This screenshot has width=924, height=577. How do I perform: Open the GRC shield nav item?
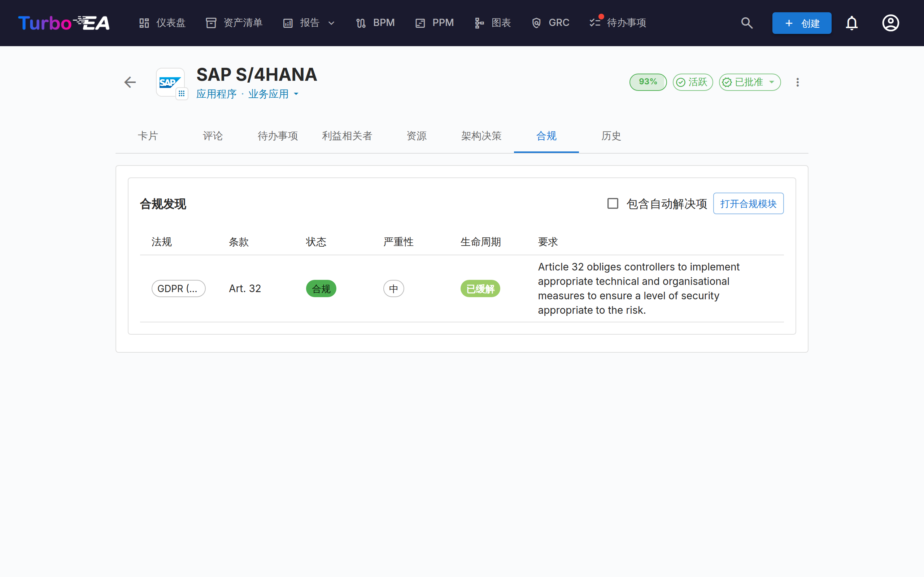[x=550, y=23]
